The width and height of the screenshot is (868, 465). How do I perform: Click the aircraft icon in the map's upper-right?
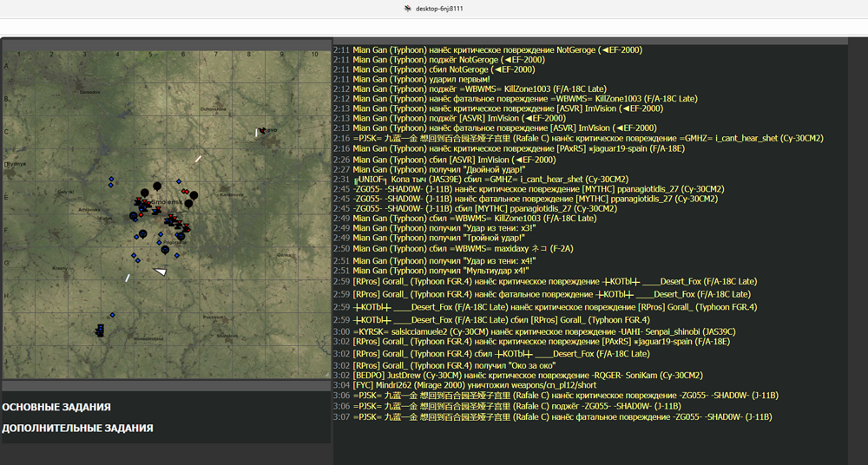pos(260,132)
